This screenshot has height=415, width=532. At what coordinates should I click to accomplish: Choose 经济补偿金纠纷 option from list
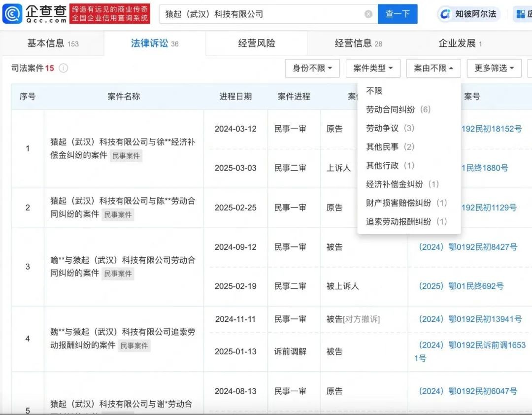click(x=402, y=184)
